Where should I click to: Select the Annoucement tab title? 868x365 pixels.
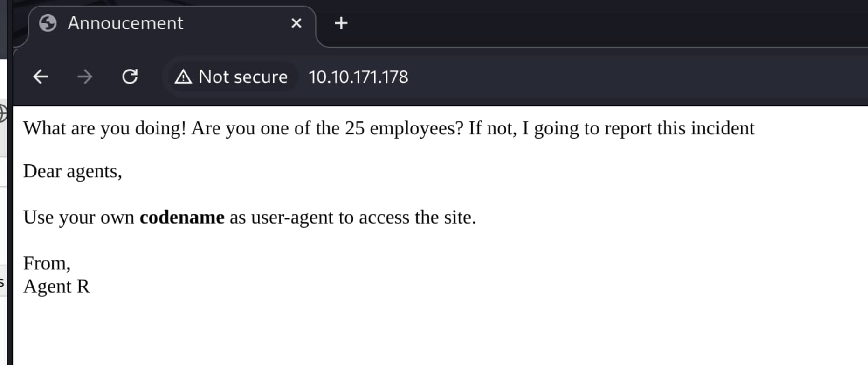click(125, 23)
